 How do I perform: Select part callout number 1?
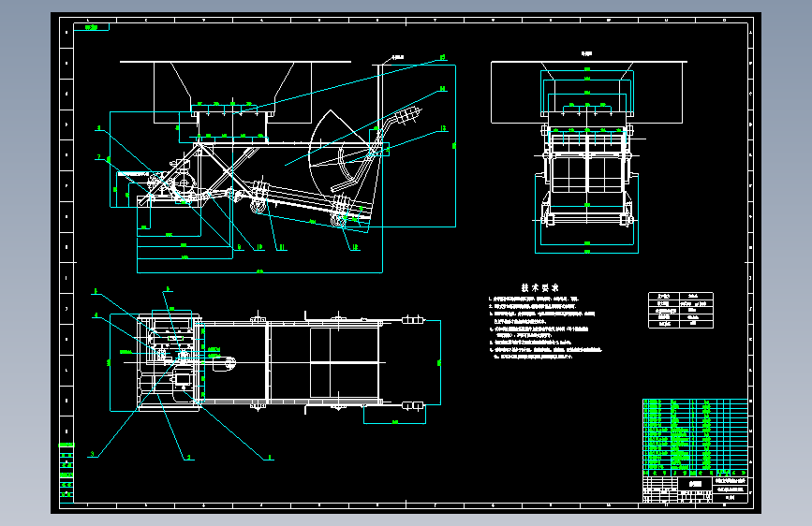pos(270,458)
